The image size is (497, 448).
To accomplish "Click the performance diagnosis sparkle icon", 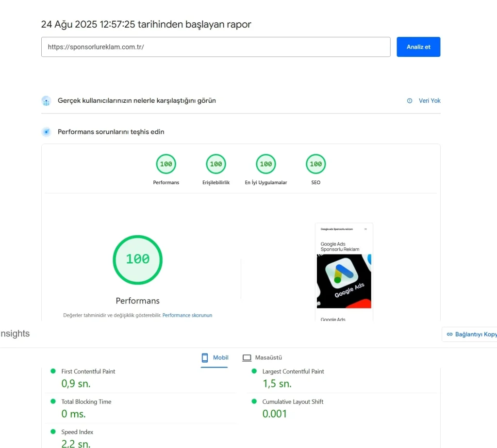I will pos(46,131).
